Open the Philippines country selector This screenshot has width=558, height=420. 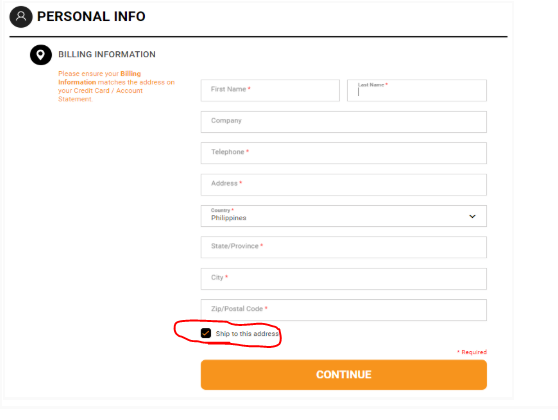click(x=344, y=216)
